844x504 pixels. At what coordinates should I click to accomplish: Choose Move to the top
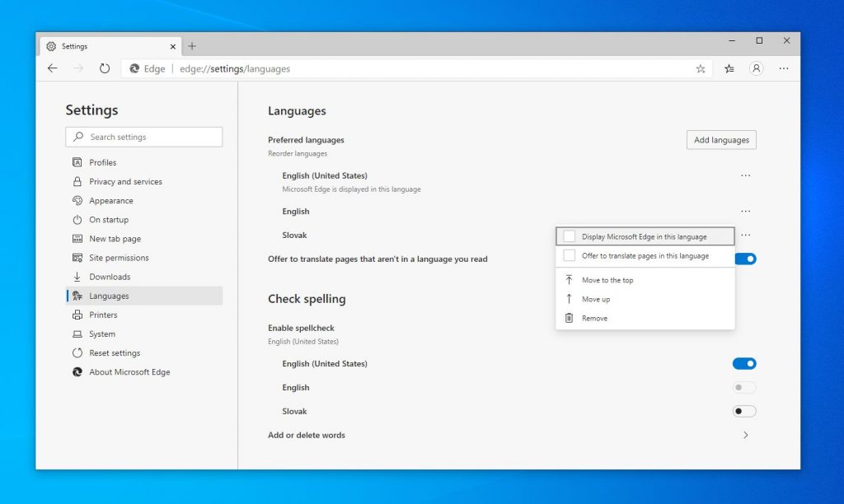[x=645, y=280]
